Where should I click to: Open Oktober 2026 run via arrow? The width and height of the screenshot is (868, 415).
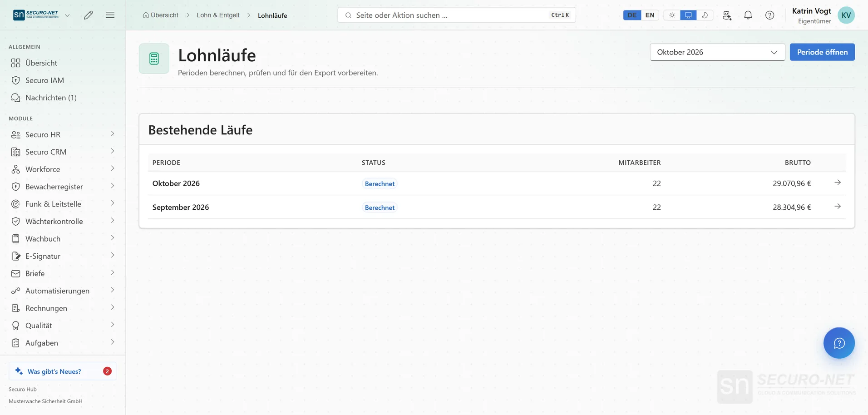[838, 183]
